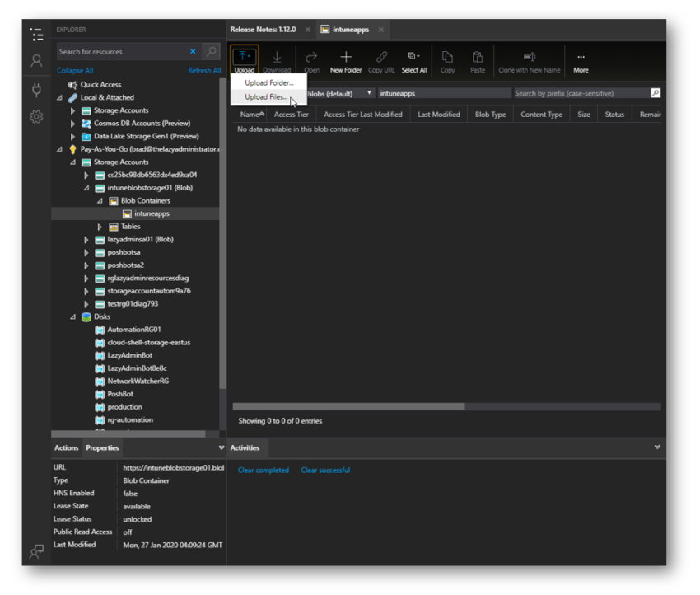Switch to the Properties tab
The height and width of the screenshot is (595, 700).
[x=102, y=447]
